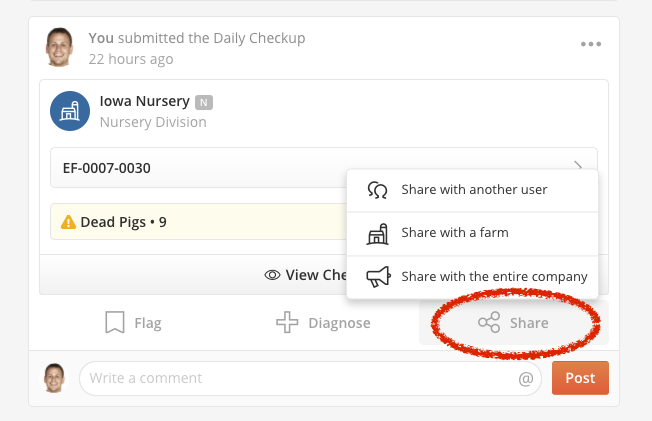652x421 pixels.
Task: Open the three-dot options menu
Action: click(x=591, y=44)
